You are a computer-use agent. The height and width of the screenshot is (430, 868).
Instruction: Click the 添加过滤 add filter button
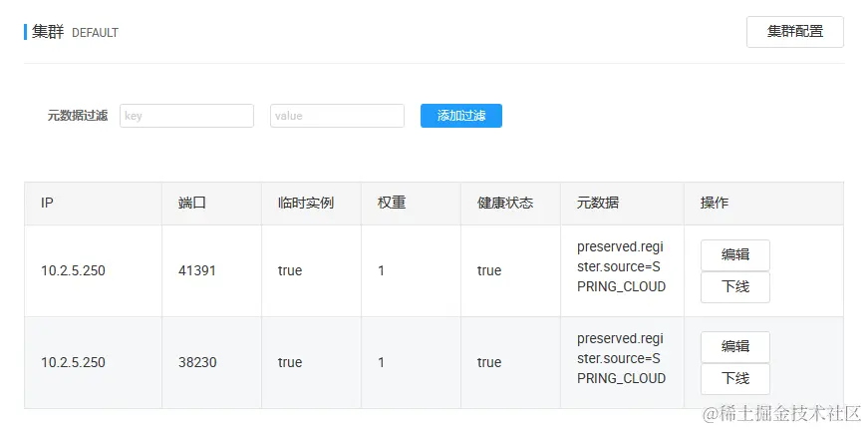coord(461,116)
